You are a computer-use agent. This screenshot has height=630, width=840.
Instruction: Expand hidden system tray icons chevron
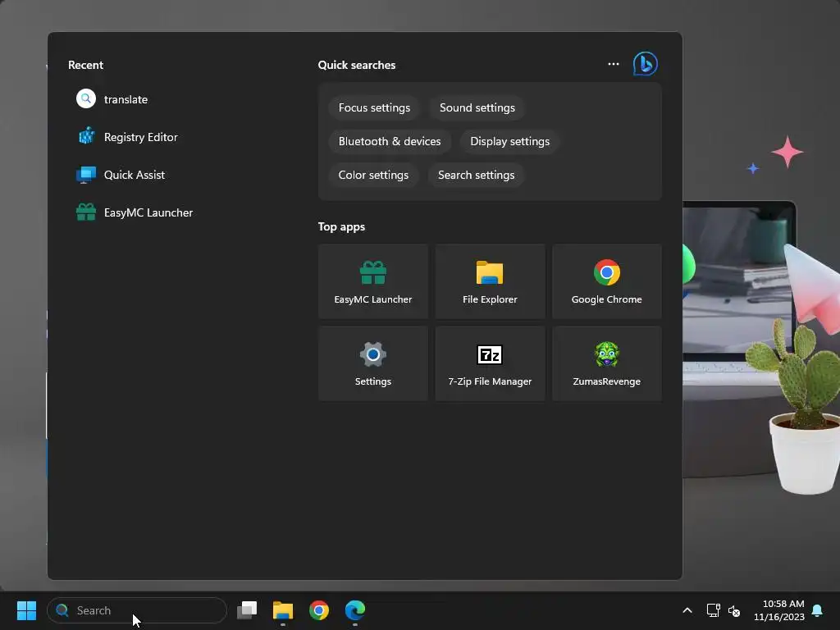click(x=687, y=610)
